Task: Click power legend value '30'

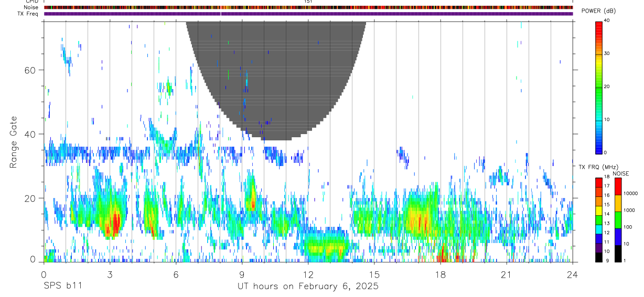Action: click(x=608, y=53)
